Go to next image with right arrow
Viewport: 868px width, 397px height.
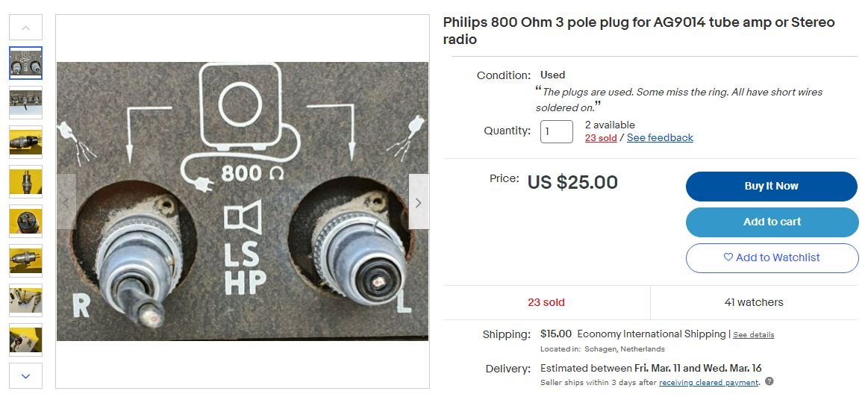tap(419, 202)
